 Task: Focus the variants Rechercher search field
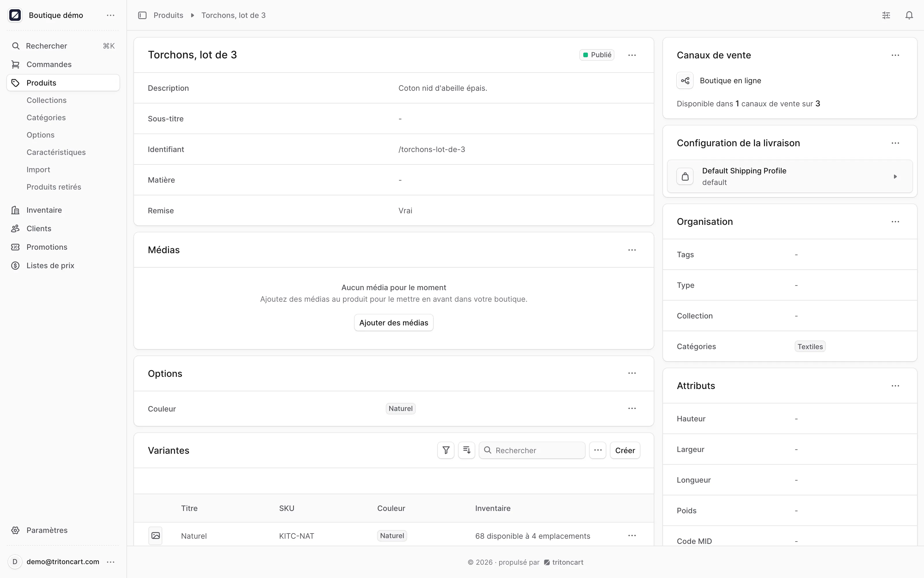(x=532, y=450)
